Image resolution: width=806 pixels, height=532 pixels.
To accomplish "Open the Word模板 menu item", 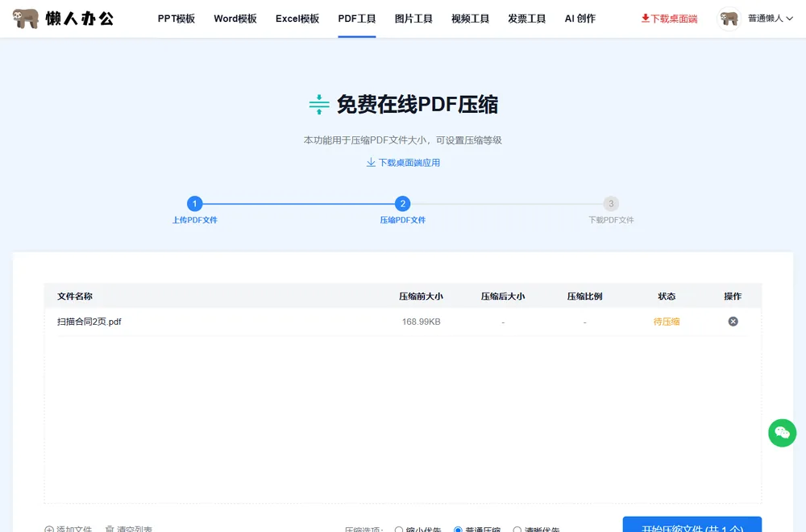I will [235, 19].
